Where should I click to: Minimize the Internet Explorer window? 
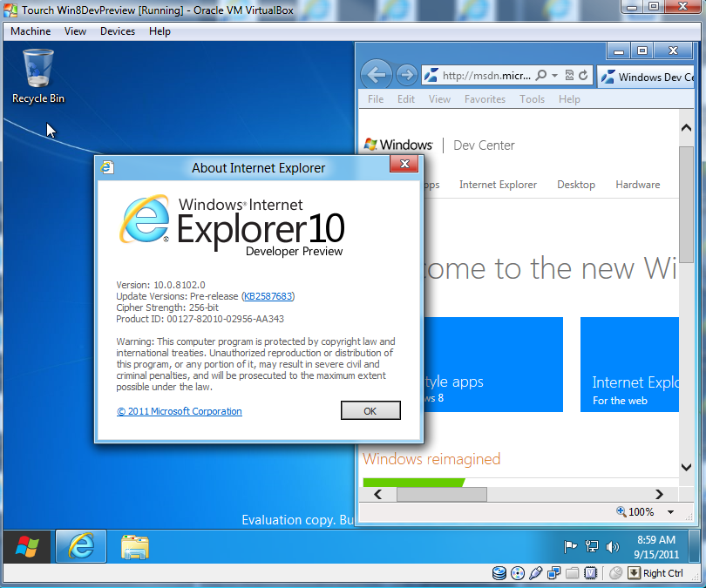[x=619, y=51]
